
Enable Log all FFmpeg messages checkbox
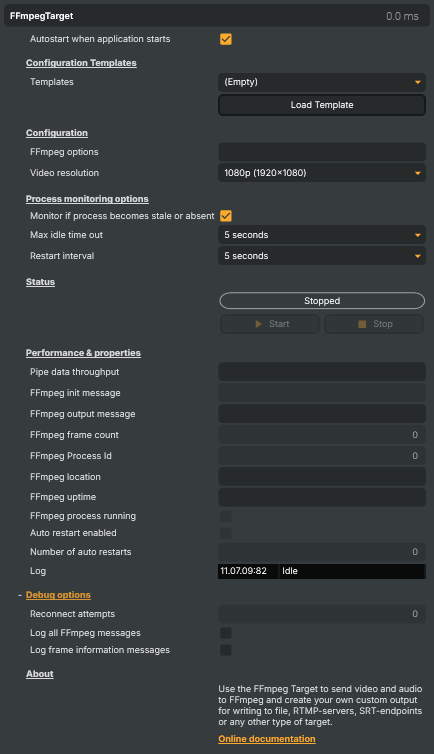[x=225, y=633]
